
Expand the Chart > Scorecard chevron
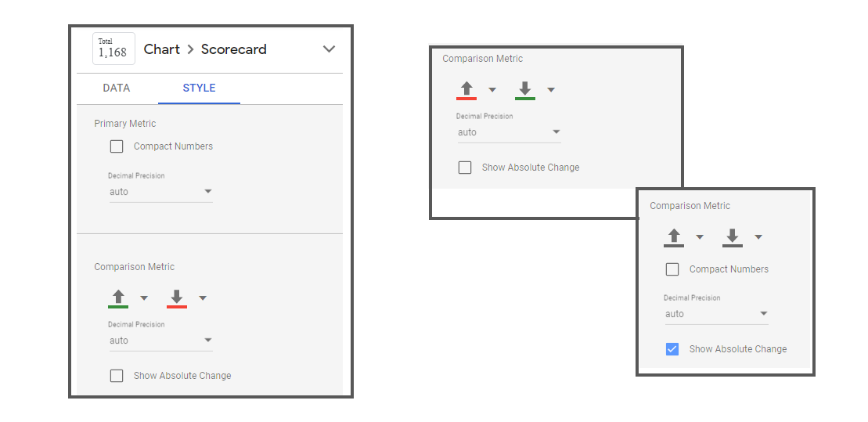tap(329, 49)
